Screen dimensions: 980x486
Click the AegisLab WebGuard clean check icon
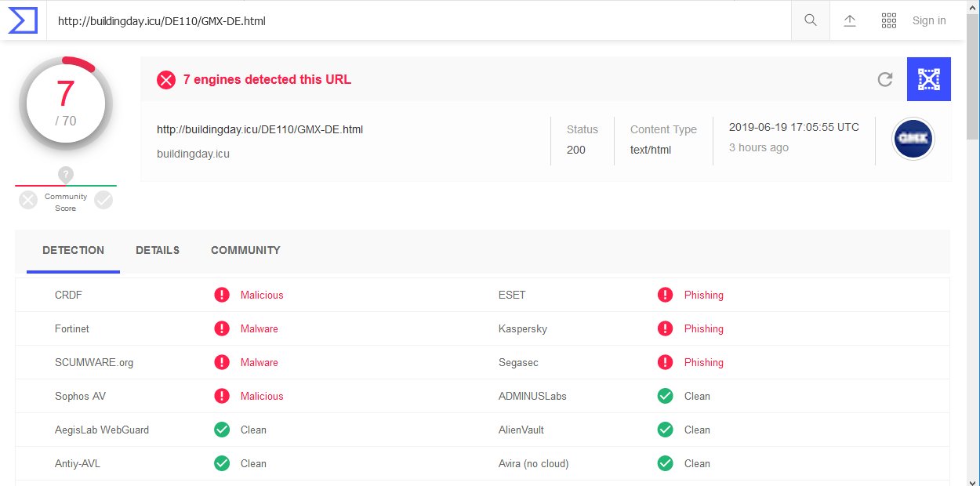coord(222,430)
